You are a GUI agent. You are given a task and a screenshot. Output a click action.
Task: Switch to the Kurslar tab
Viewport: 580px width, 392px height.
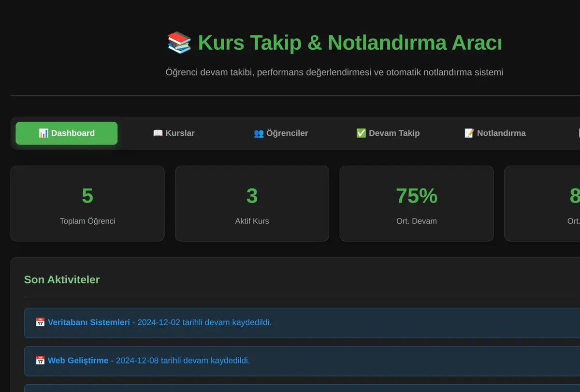[174, 133]
